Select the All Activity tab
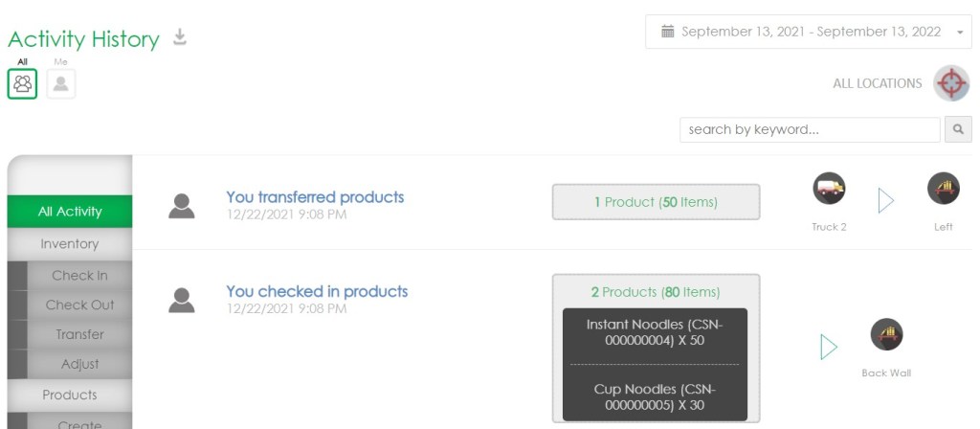The height and width of the screenshot is (429, 980). (x=70, y=212)
